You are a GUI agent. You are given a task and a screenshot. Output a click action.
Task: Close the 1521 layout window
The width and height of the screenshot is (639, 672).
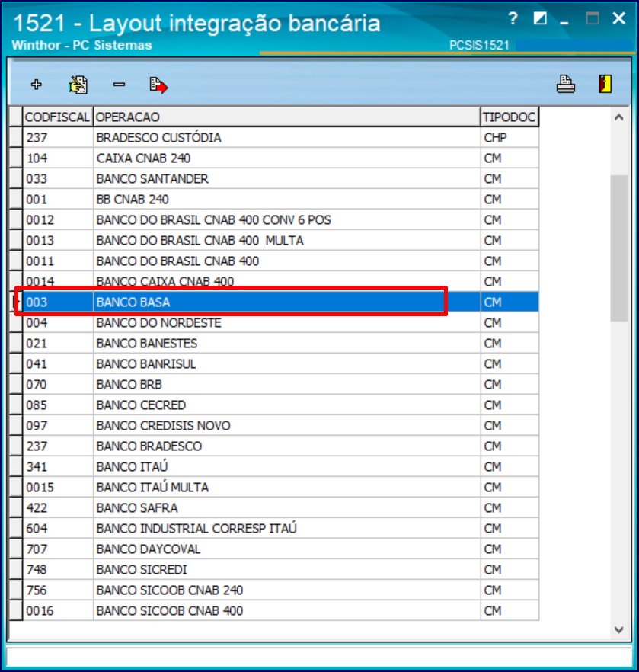[x=619, y=18]
